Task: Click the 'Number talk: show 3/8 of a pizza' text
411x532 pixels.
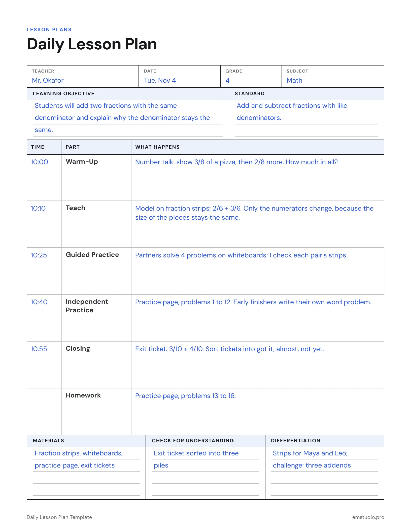Action: coord(186,162)
